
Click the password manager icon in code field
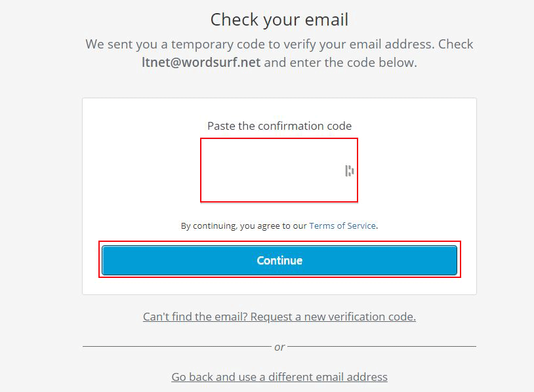[x=350, y=171]
